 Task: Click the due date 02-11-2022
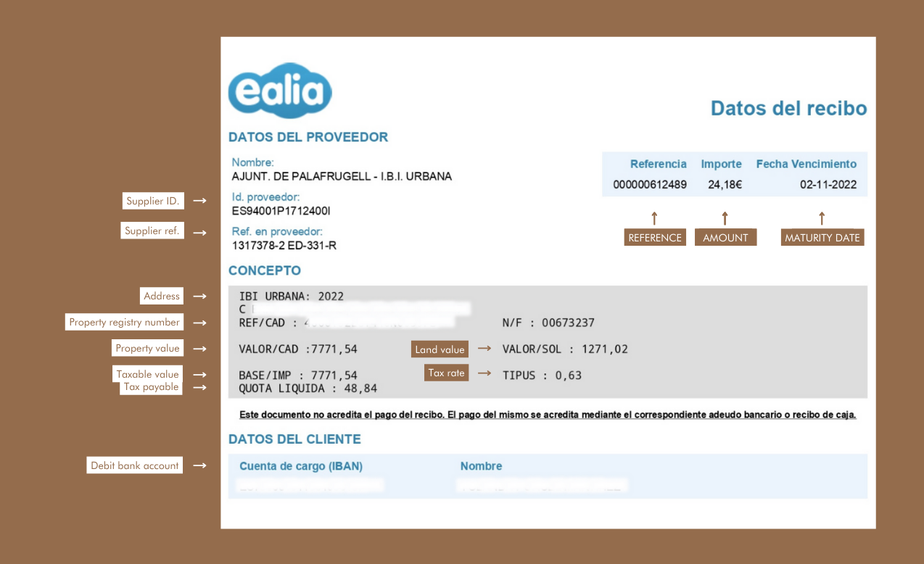828,185
